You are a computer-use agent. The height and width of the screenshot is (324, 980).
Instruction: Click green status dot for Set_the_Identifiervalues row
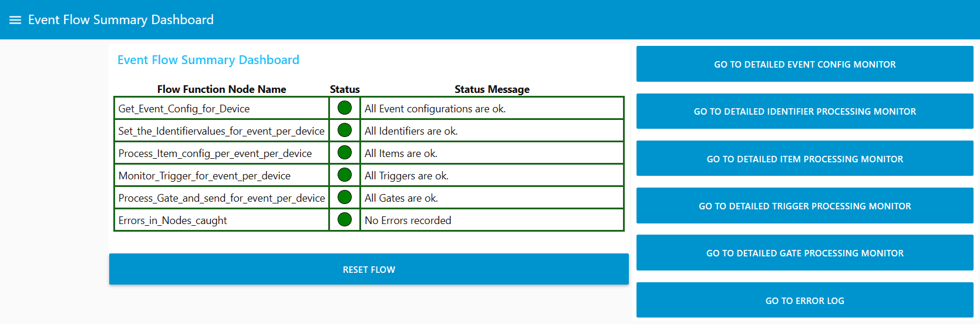coord(345,130)
